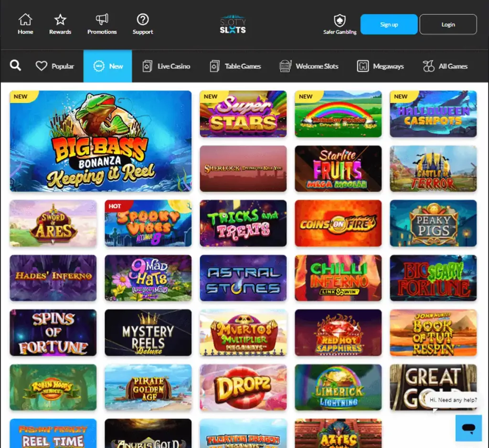The height and width of the screenshot is (448, 489).
Task: Click the search magnifier icon
Action: 15,66
